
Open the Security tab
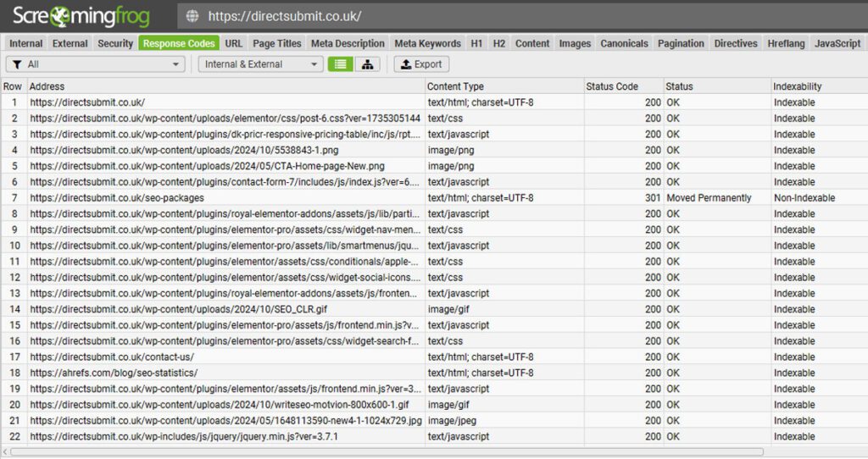click(x=115, y=43)
